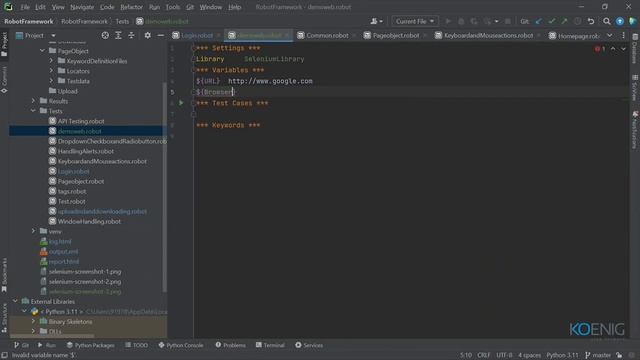
Task: Expand the Testdata folder
Action: 51,81
